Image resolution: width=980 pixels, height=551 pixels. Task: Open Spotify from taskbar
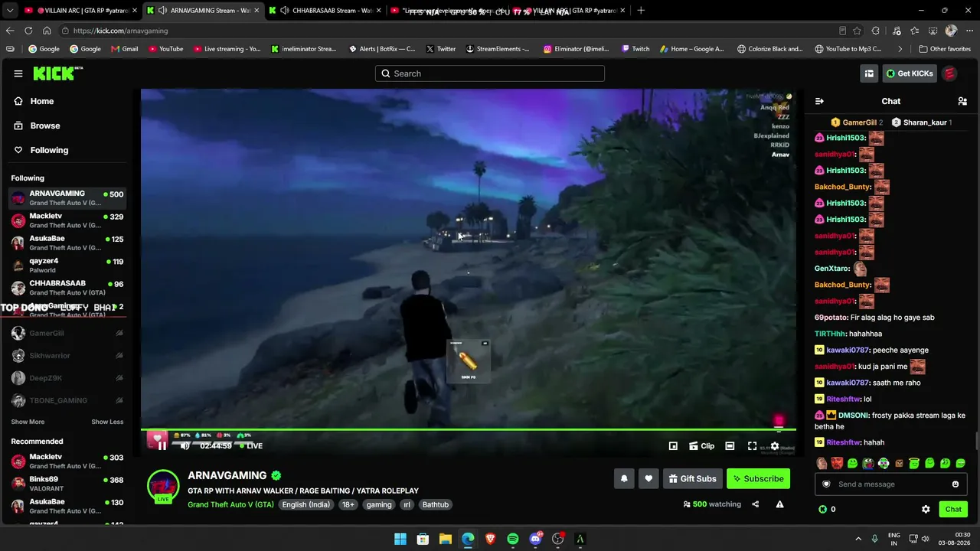(513, 539)
